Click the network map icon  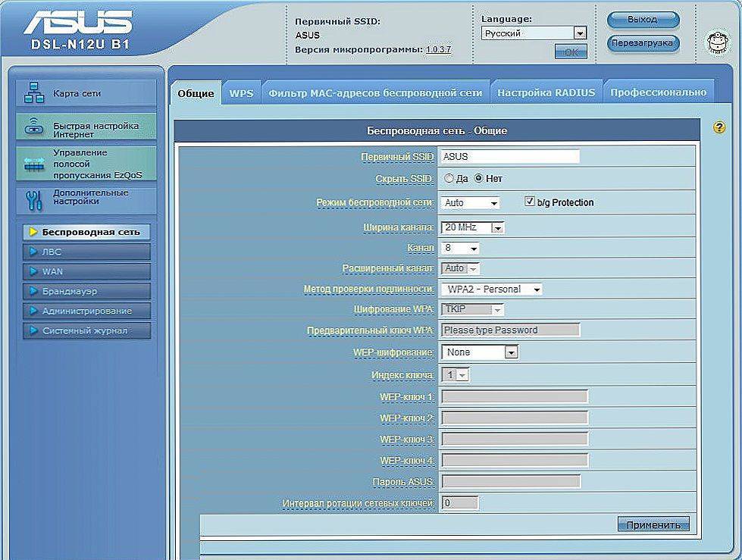35,93
